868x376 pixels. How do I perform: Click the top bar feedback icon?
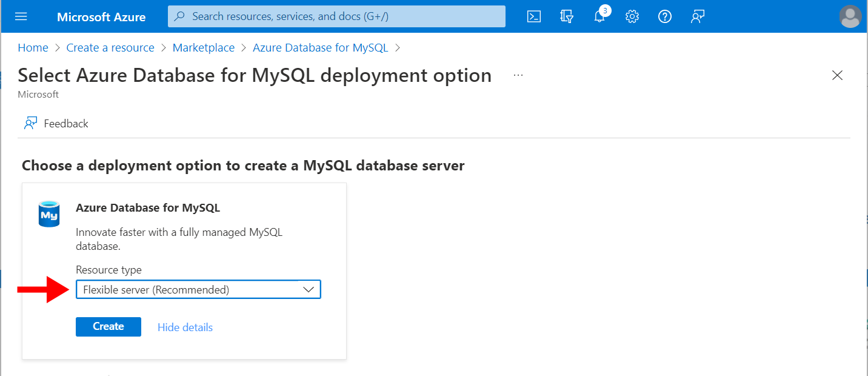[698, 16]
